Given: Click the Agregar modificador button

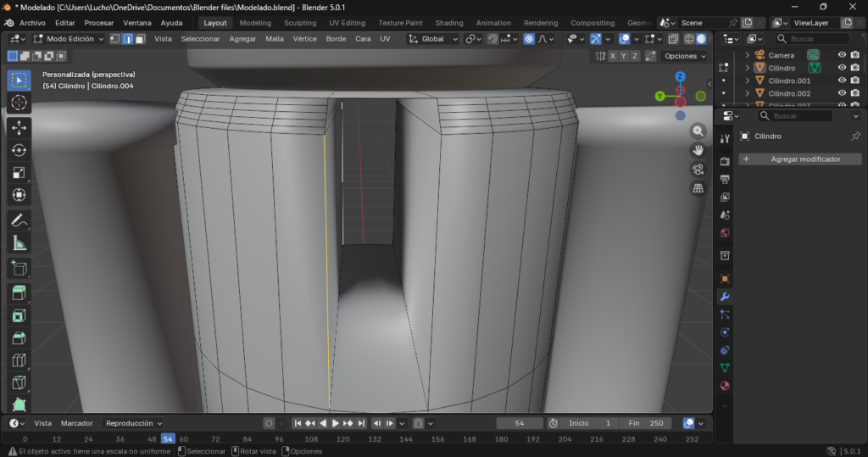Looking at the screenshot, I should [799, 159].
